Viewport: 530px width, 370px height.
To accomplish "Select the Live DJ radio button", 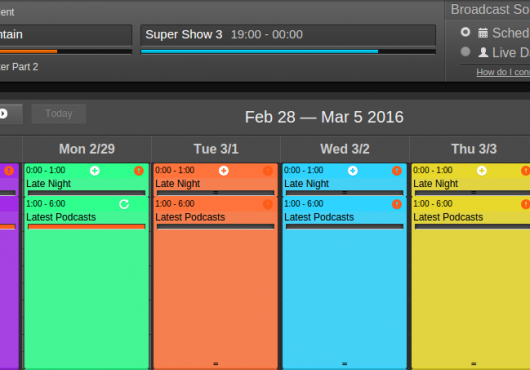I will click(465, 52).
